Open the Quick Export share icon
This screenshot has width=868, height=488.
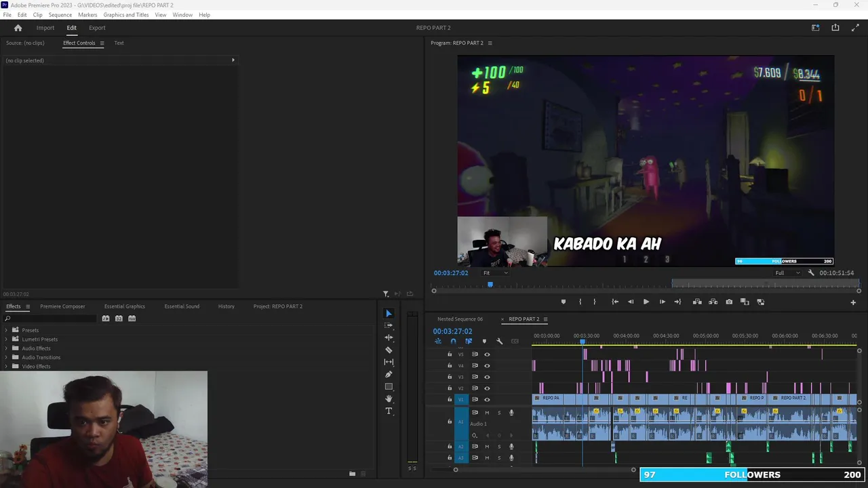[835, 28]
